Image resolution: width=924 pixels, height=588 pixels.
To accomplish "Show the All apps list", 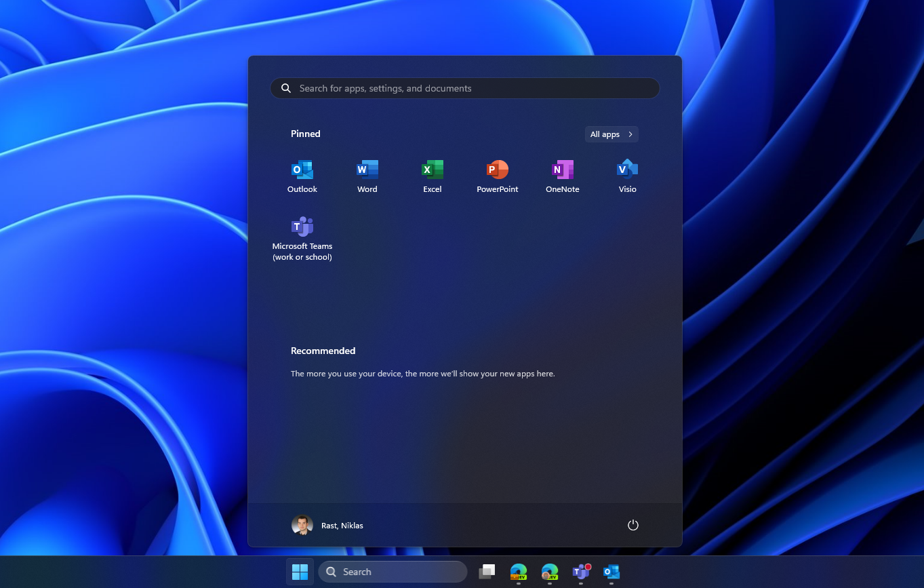I will pos(605,134).
